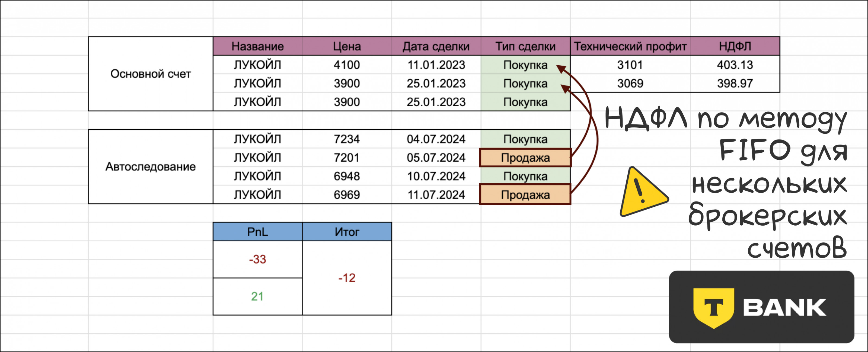
Task: Click the Продажа cell dated 11.07.2024
Action: 525,195
